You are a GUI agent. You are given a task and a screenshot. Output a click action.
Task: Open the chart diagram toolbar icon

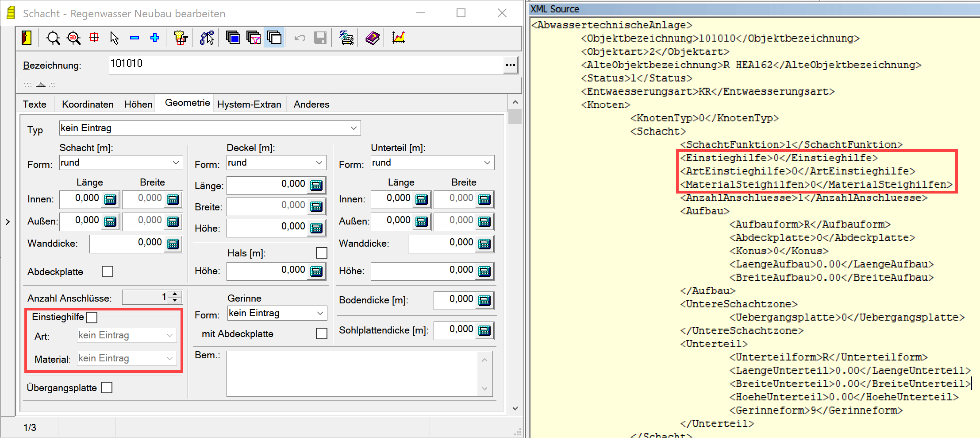tap(399, 38)
